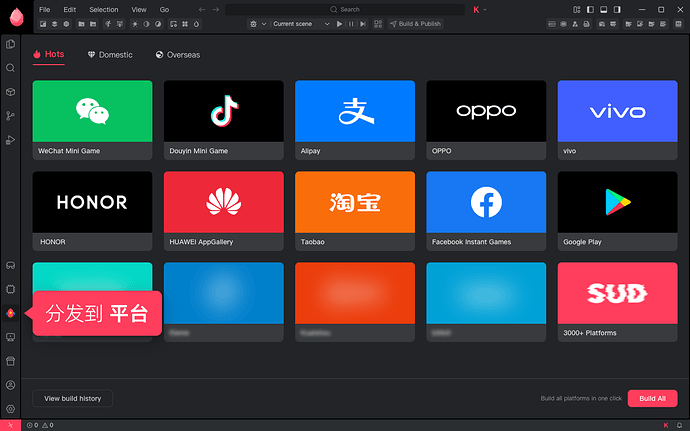The width and height of the screenshot is (690, 431).
Task: Expand the debug target dropdown chevron
Action: (264, 24)
